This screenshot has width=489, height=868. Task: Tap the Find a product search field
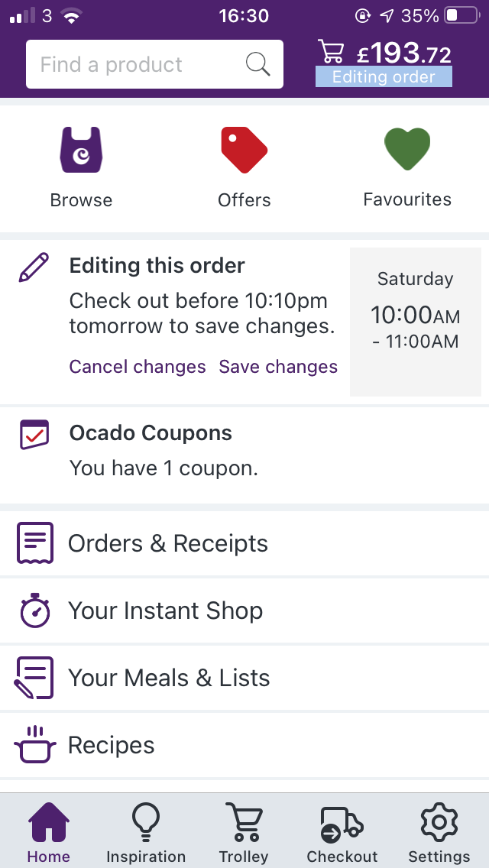(138, 64)
